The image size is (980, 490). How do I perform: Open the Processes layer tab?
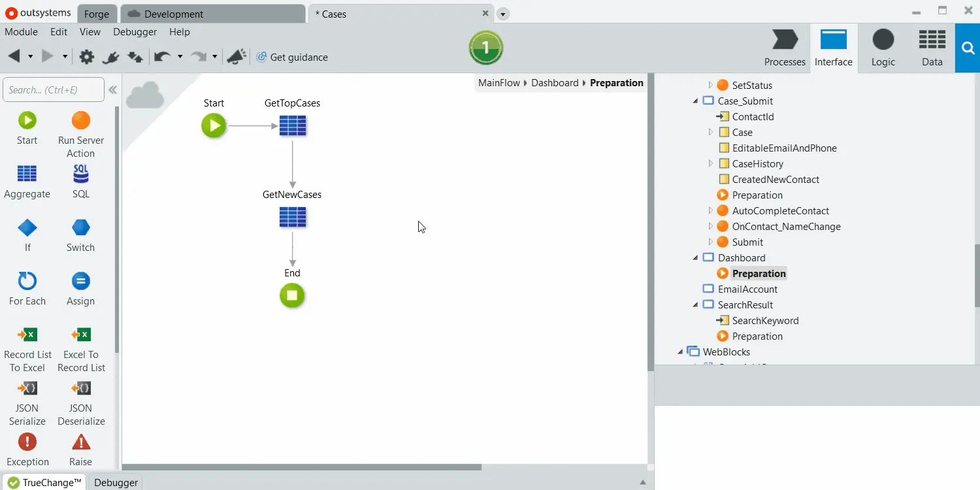785,48
